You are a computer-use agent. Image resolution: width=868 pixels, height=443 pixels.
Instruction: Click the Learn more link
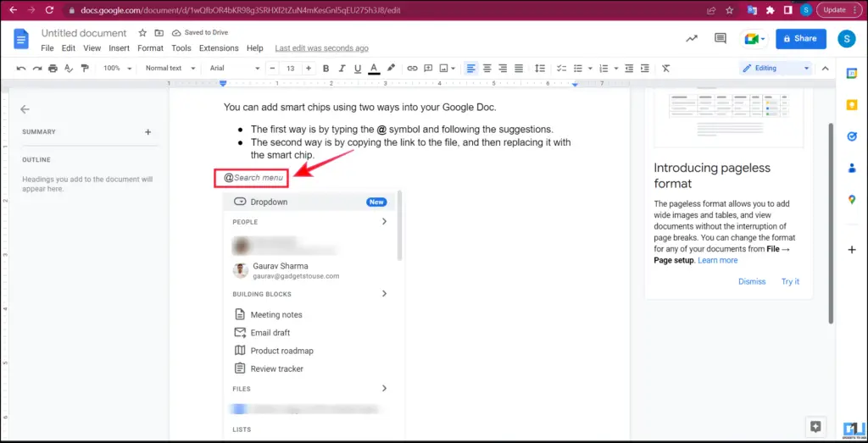click(x=717, y=260)
